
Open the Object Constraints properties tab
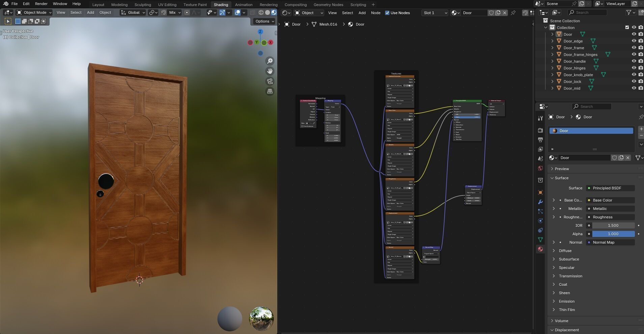click(x=540, y=230)
